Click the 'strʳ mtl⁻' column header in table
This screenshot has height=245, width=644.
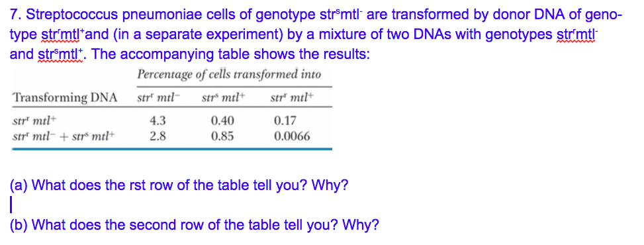[159, 98]
